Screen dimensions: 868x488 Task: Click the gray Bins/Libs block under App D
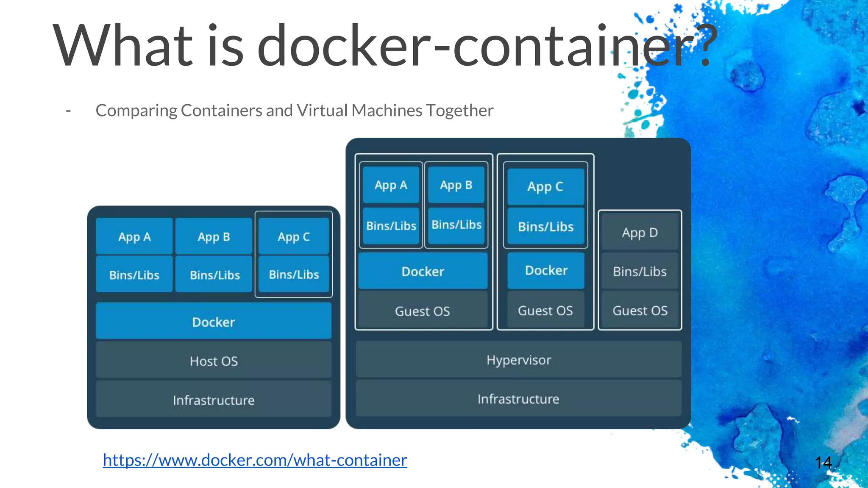point(640,271)
